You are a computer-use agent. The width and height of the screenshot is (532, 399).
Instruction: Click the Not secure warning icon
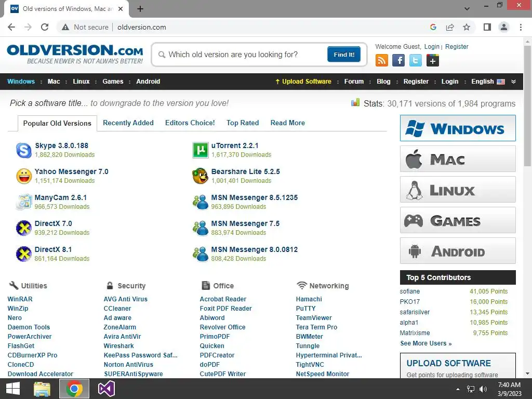[x=65, y=27]
